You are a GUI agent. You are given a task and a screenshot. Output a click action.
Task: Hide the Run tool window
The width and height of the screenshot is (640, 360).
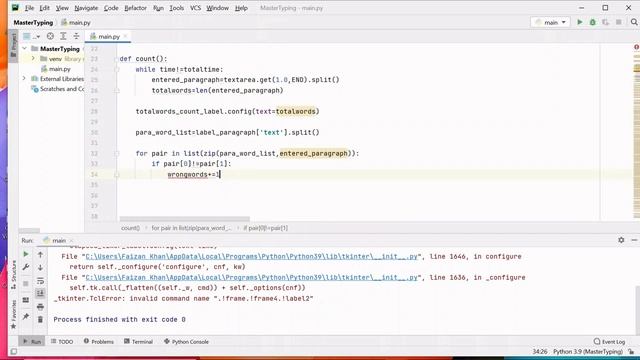[634, 240]
